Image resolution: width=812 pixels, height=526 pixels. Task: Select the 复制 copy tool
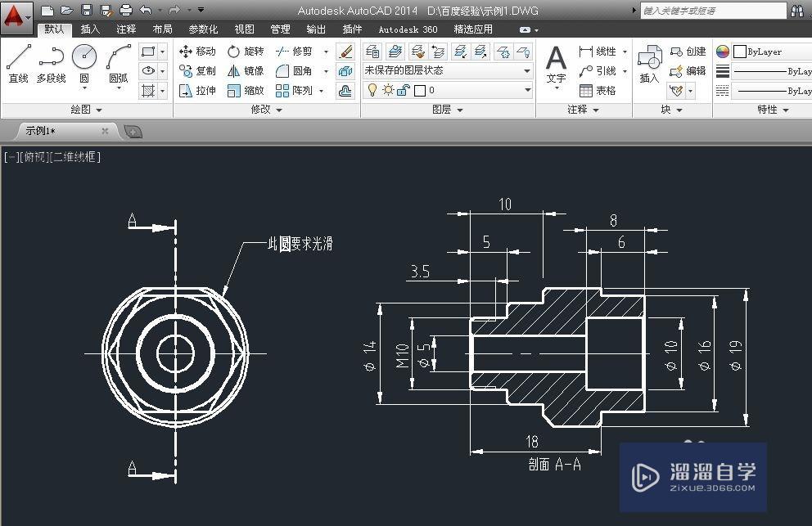point(196,71)
